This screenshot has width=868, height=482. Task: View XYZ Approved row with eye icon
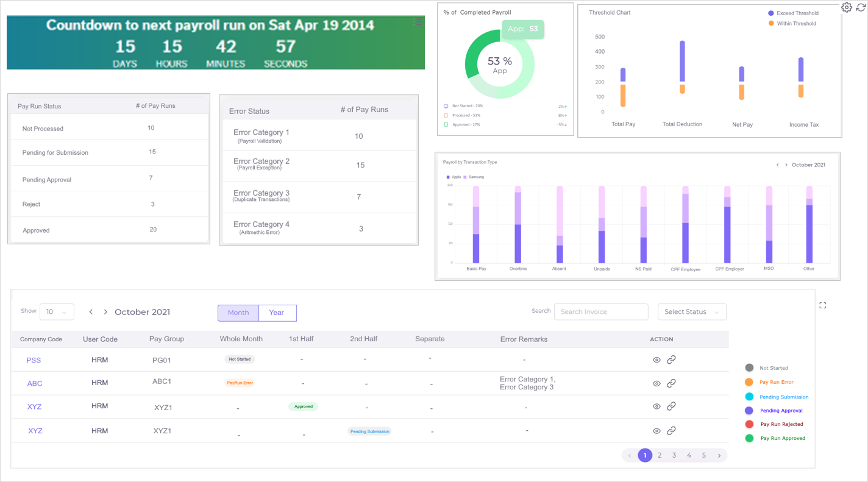coord(656,406)
